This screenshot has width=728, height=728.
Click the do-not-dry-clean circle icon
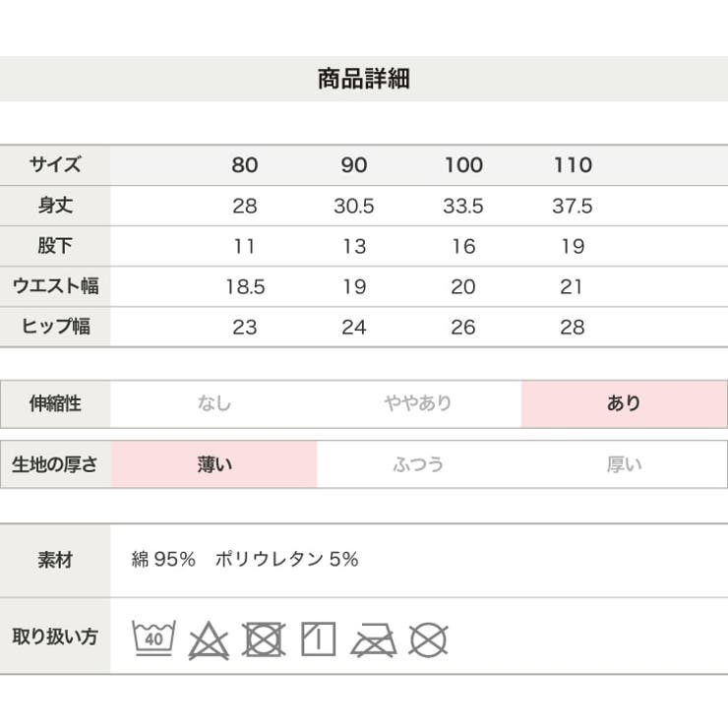point(429,639)
